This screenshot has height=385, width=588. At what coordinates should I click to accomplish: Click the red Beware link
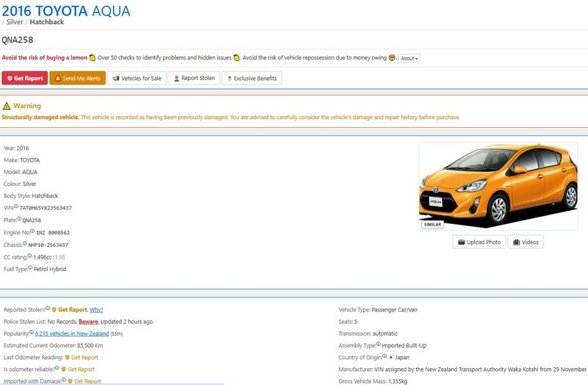pyautogui.click(x=88, y=322)
